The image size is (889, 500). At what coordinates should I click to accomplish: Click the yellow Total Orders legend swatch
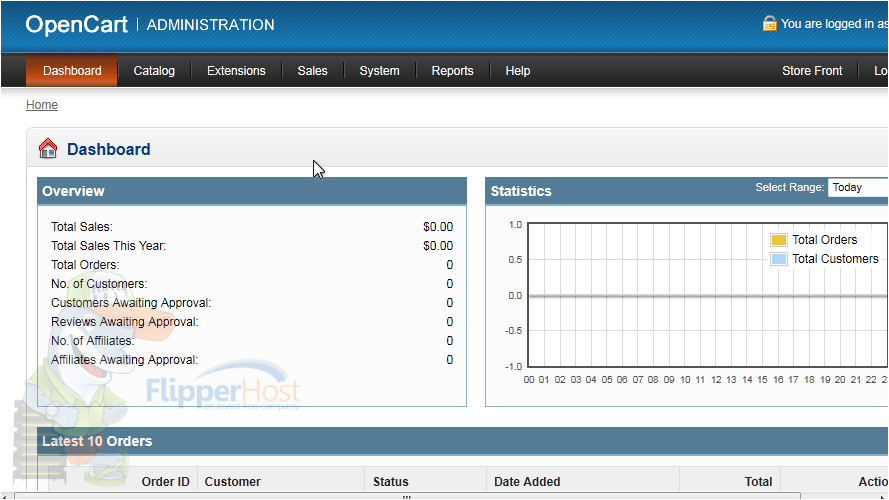(x=779, y=240)
